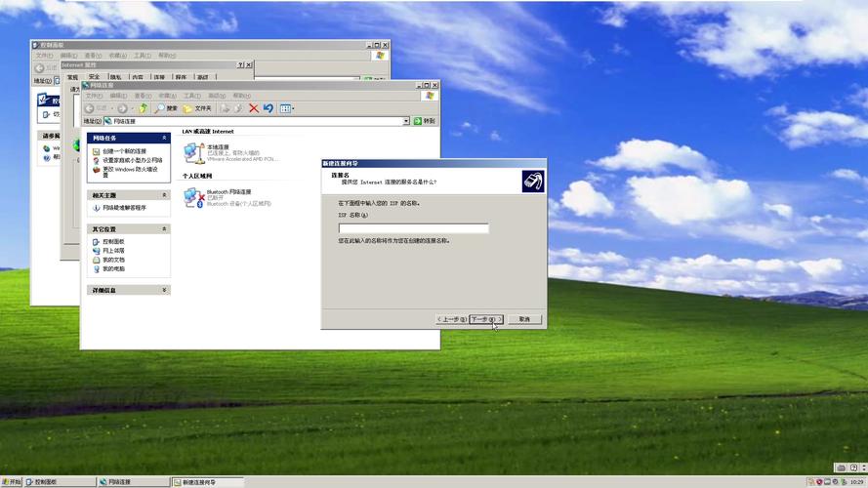Open the address bar dropdown arrow

(406, 121)
